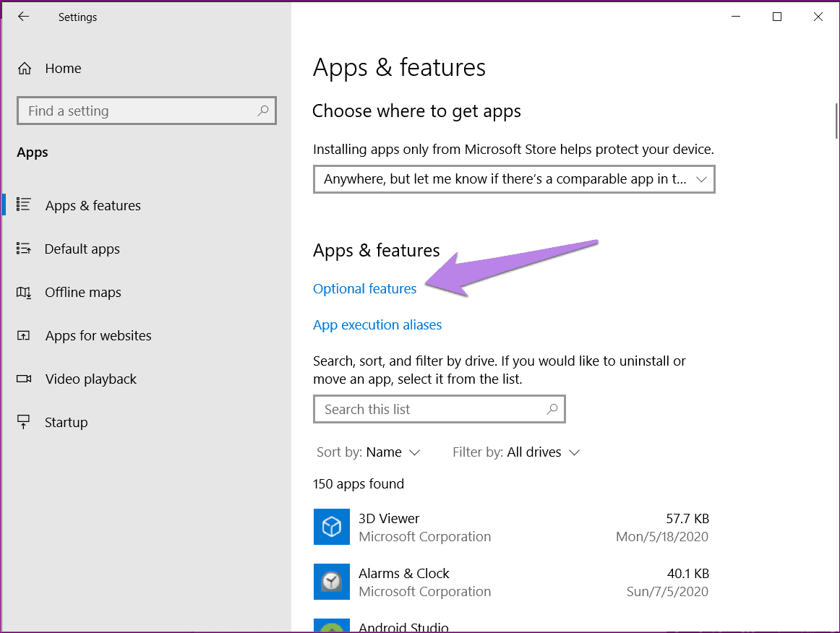Click the Sun/7/5/2020 install date
The height and width of the screenshot is (633, 840).
tap(667, 592)
